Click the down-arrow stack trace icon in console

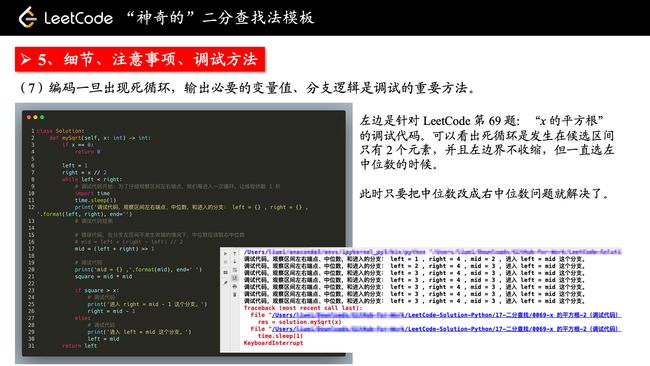(x=235, y=262)
